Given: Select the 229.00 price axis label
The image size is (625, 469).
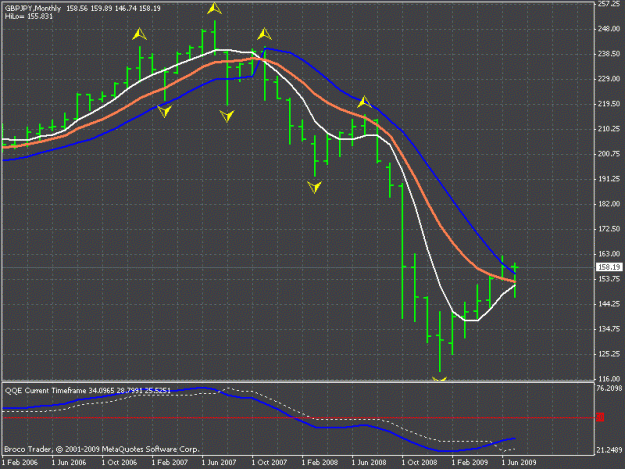Looking at the screenshot, I should pyautogui.click(x=609, y=79).
